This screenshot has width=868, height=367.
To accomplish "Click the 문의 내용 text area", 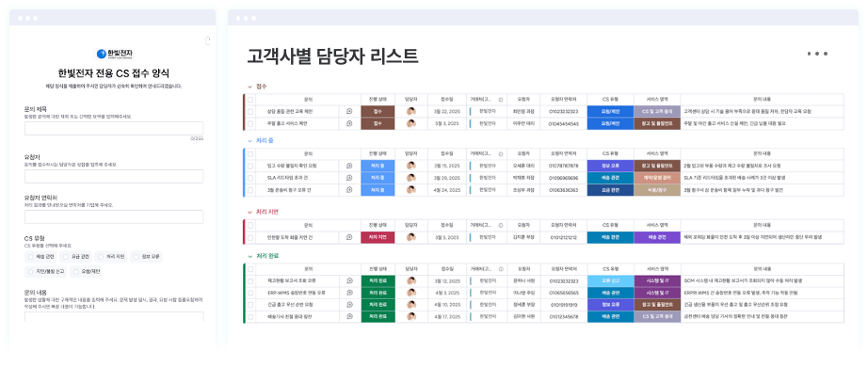I will point(114,317).
